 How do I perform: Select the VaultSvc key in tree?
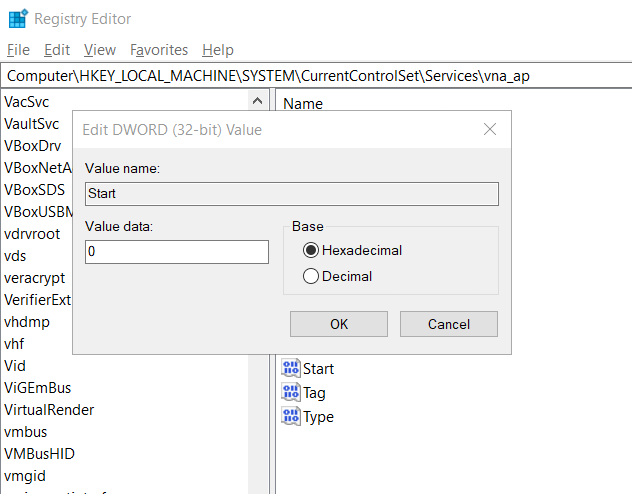[31, 124]
